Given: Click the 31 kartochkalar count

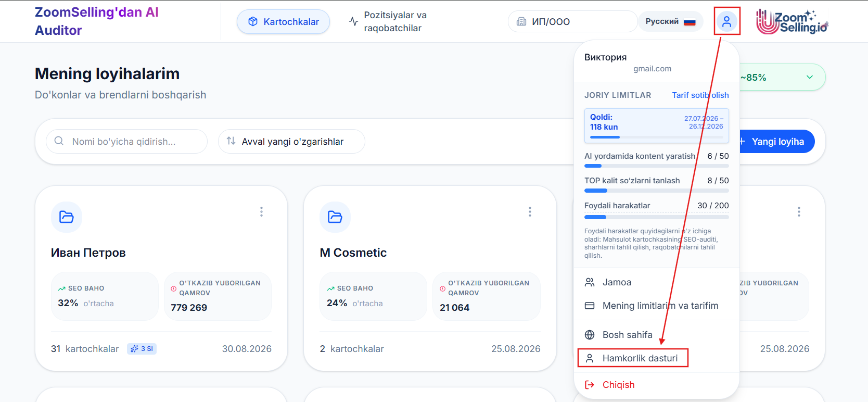Looking at the screenshot, I should click(85, 349).
